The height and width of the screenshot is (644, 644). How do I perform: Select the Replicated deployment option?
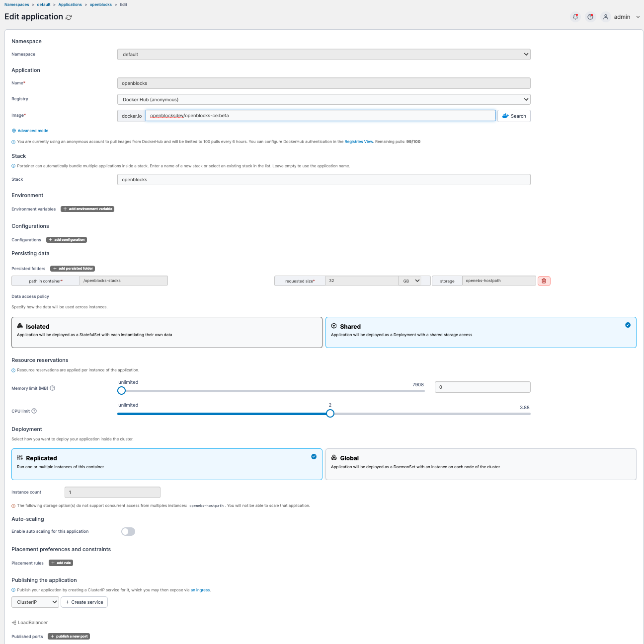click(167, 464)
